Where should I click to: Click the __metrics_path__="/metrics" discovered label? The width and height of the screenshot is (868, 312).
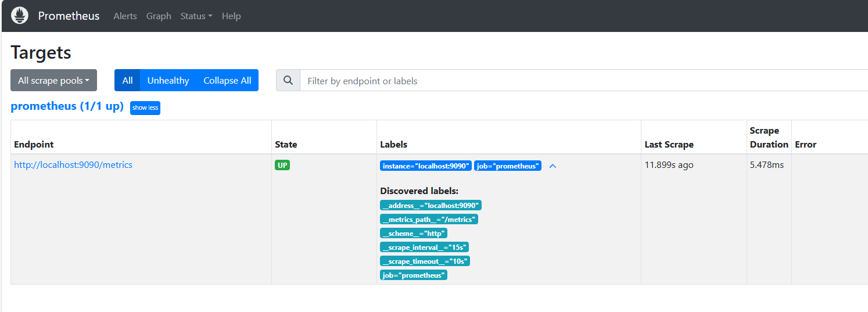click(429, 220)
